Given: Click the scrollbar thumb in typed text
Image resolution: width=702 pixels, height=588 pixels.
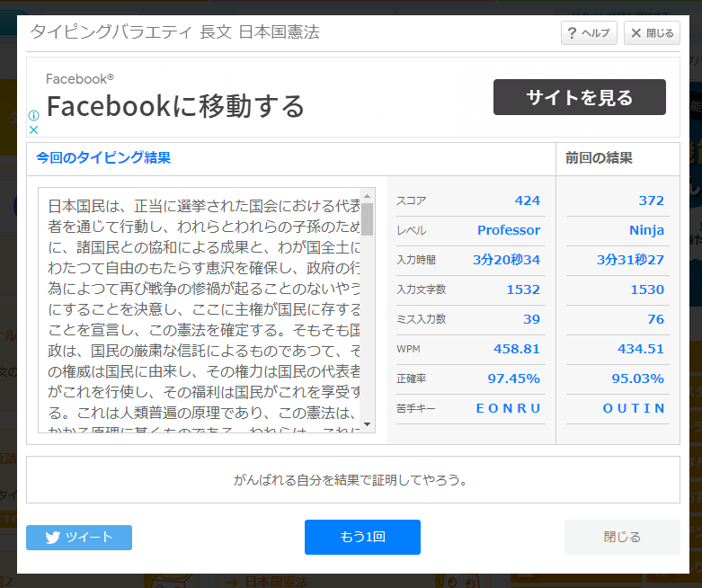Looking at the screenshot, I should click(367, 219).
